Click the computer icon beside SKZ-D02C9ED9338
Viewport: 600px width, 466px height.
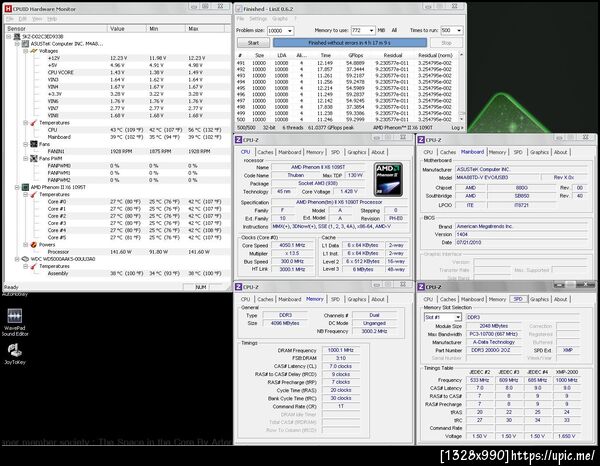coord(17,36)
